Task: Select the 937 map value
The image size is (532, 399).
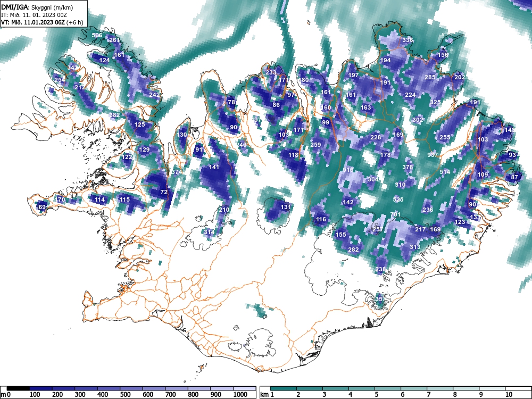Action: [x=433, y=155]
